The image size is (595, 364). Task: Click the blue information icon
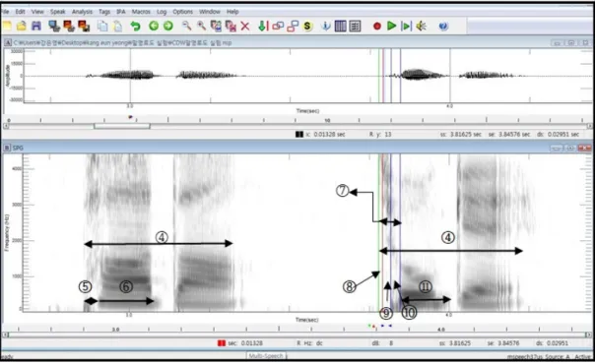326,26
